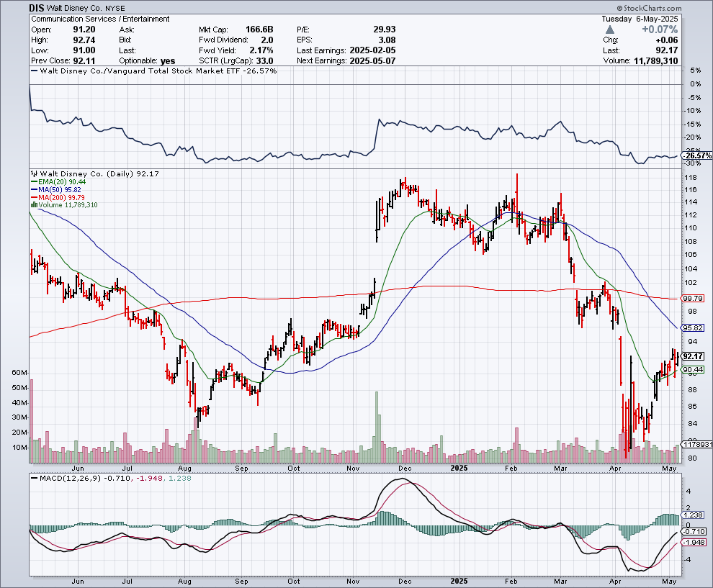Click the Optionable yes value
The width and height of the screenshot is (713, 588).
168,61
